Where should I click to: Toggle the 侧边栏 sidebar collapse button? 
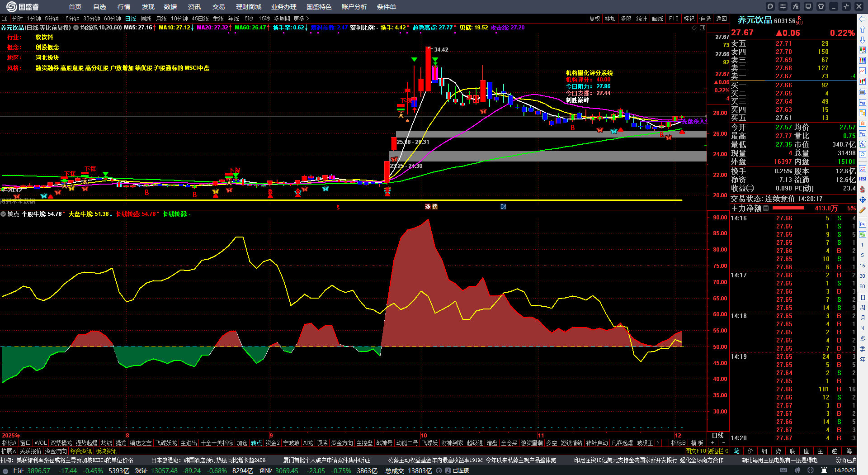[717, 451]
